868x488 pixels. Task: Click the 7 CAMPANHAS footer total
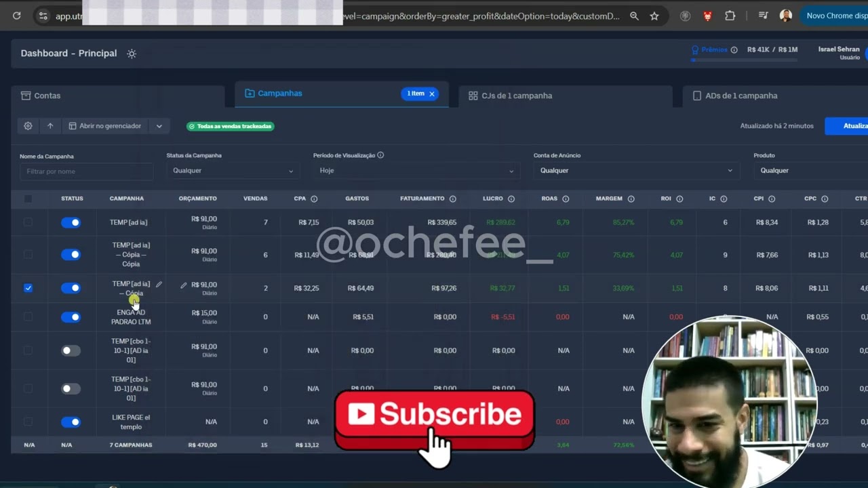[131, 445]
